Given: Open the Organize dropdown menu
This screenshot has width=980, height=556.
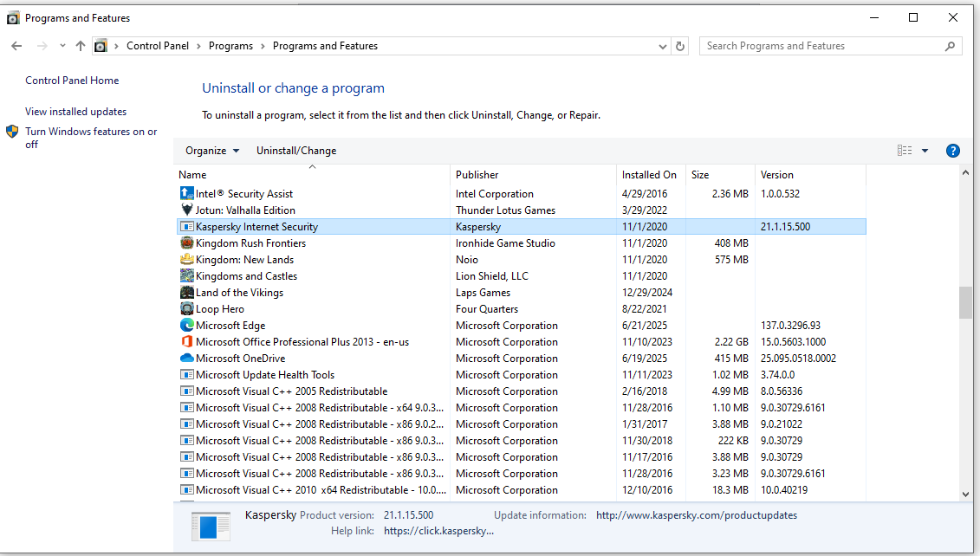Looking at the screenshot, I should tap(212, 151).
